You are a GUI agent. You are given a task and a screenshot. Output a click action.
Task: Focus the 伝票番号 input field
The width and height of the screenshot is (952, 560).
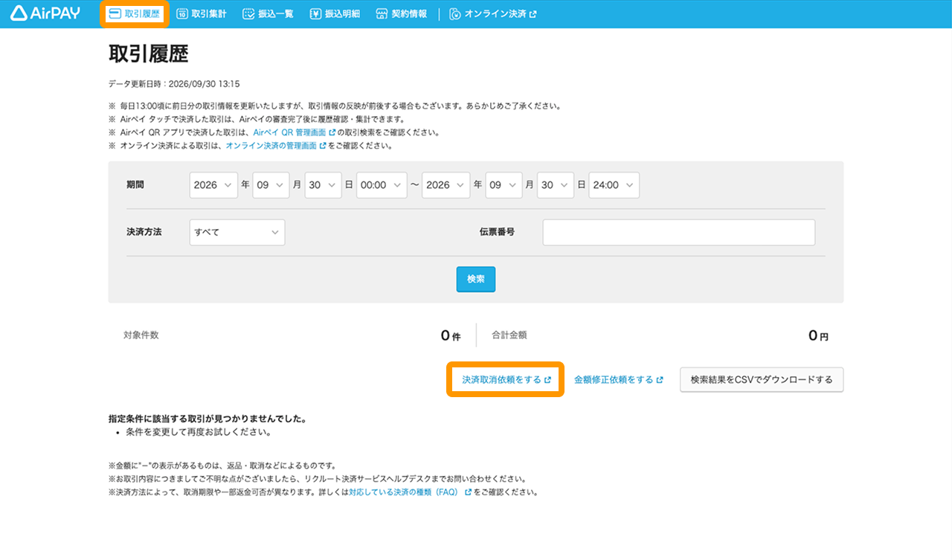[x=679, y=232]
